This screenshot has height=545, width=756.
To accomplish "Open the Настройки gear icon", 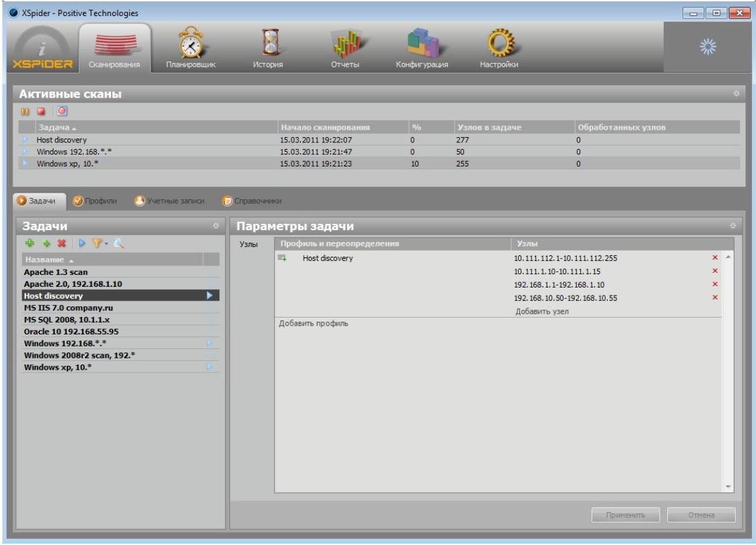I will (499, 42).
